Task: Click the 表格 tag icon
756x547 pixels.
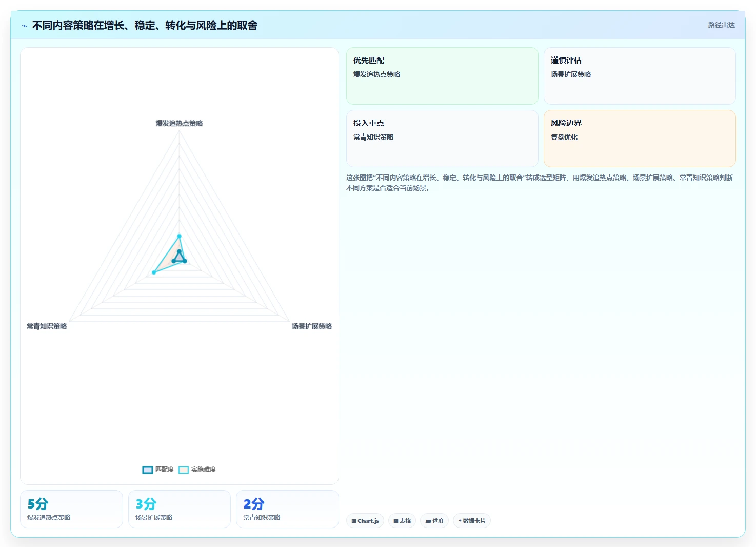Action: coord(395,521)
